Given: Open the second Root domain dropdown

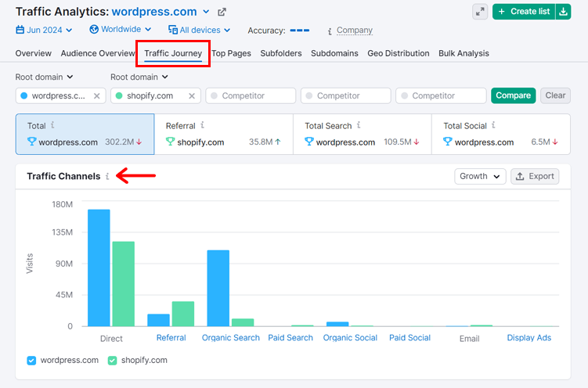Looking at the screenshot, I should [139, 77].
